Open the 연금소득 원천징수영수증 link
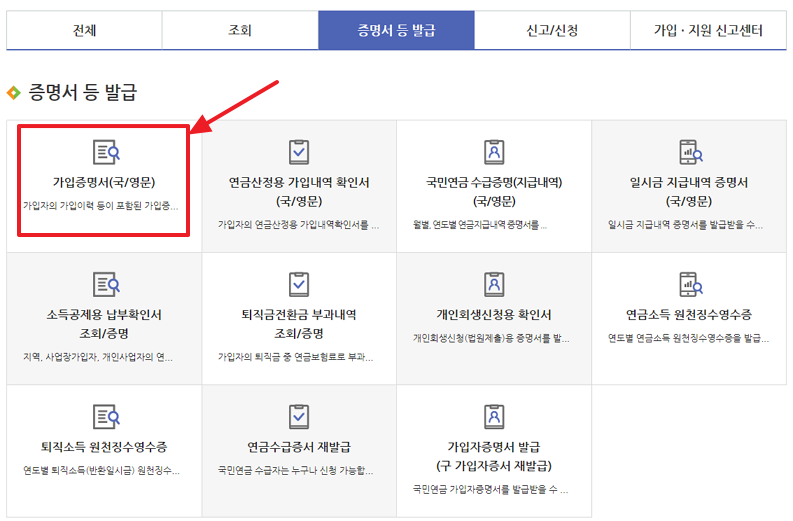The width and height of the screenshot is (793, 521). pyautogui.click(x=689, y=315)
